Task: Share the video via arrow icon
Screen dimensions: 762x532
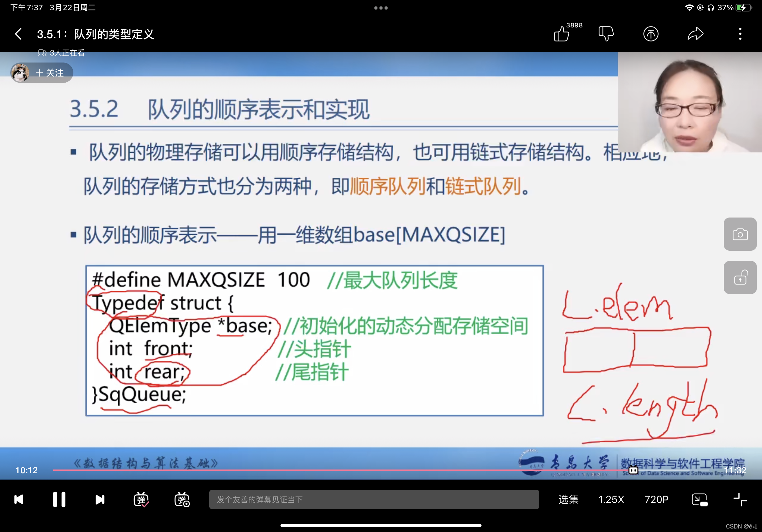Action: tap(695, 34)
